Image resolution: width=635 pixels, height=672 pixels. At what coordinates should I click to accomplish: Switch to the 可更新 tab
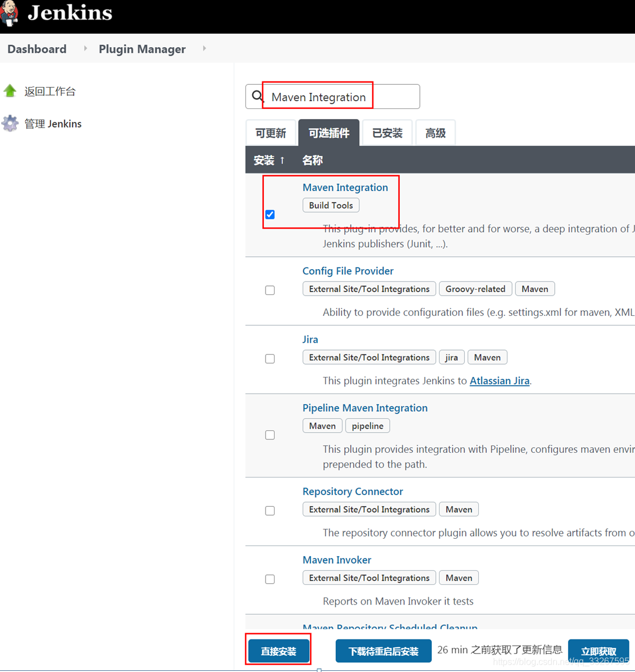271,133
